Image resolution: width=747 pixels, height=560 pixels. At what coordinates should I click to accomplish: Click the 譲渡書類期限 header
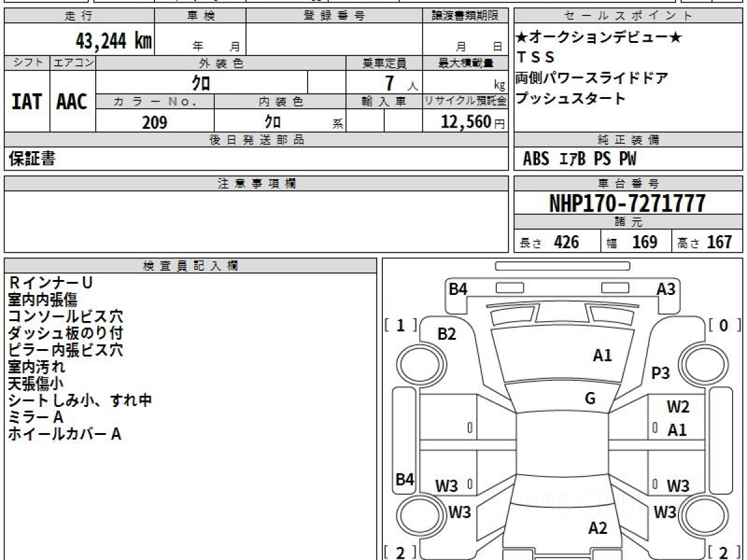(465, 16)
